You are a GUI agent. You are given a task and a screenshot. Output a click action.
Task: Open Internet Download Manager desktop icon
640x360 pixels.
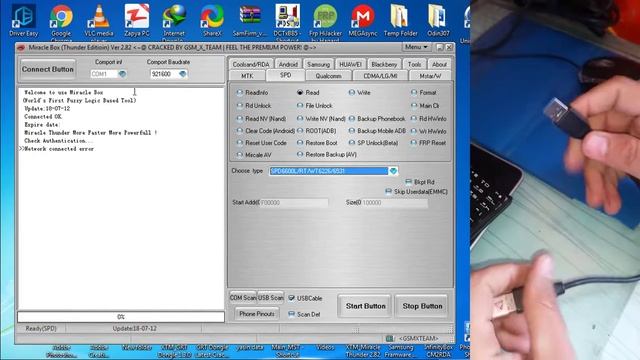coord(174,21)
